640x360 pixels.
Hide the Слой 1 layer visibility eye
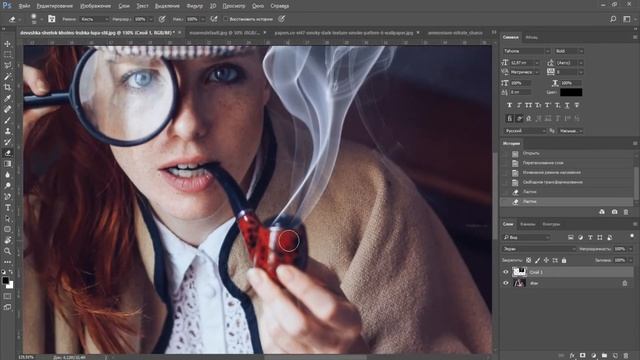(506, 272)
